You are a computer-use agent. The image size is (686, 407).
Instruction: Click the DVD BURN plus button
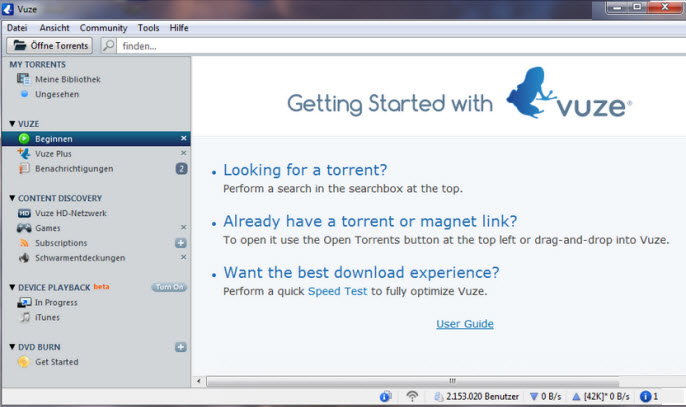181,347
